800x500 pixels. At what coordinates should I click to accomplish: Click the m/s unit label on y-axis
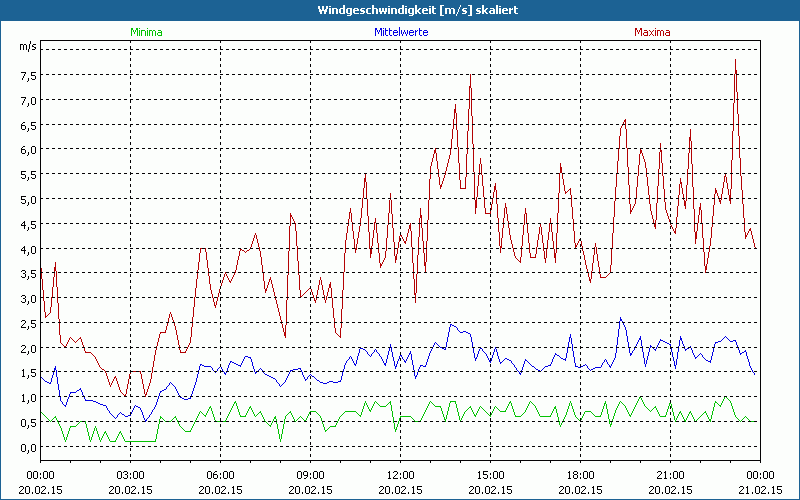tap(27, 46)
